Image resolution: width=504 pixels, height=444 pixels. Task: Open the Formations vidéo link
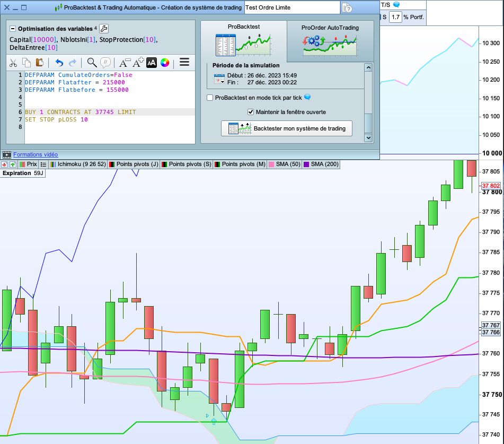tap(36, 154)
